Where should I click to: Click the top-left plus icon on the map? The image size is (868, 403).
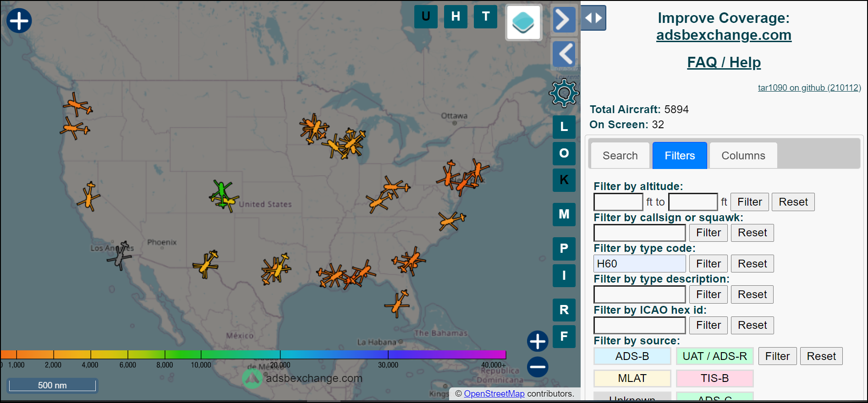19,21
